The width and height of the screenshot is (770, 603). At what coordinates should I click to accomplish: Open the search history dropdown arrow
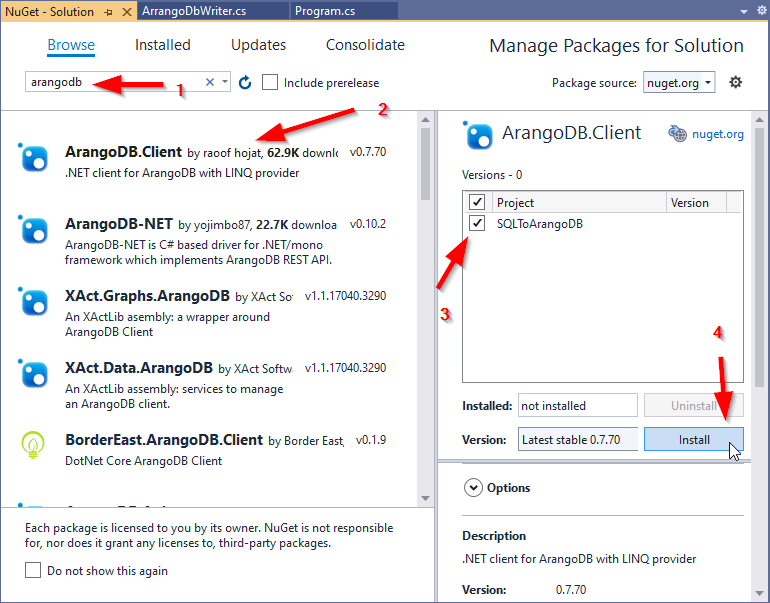tap(224, 82)
